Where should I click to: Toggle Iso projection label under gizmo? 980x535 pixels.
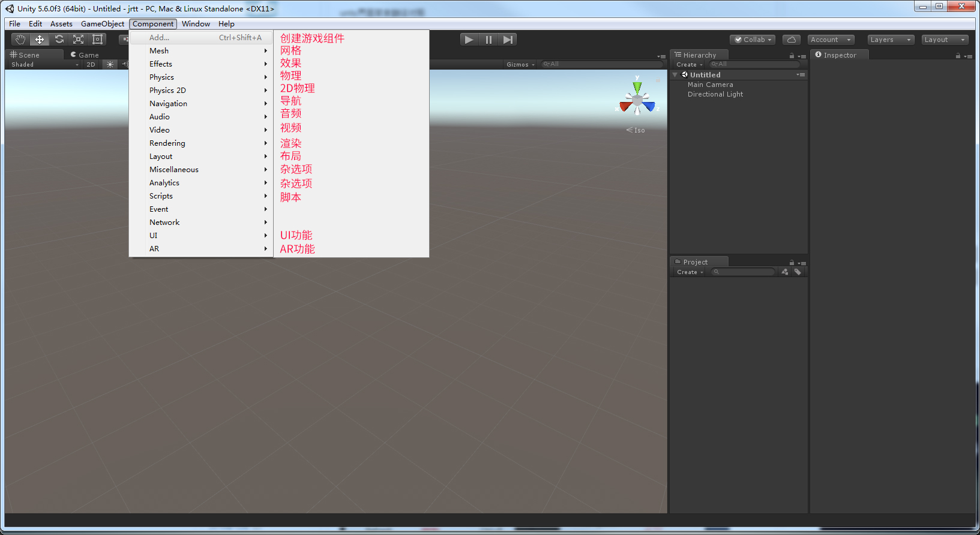click(636, 130)
